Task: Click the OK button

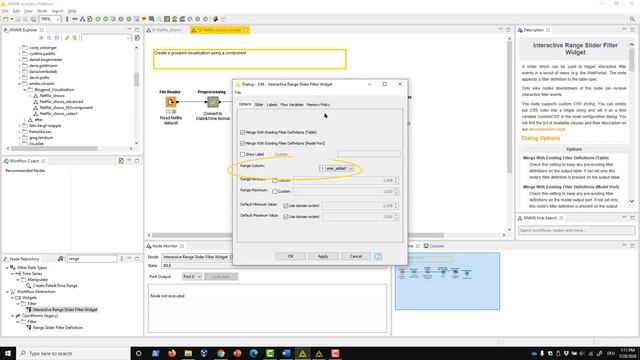Action: click(291, 256)
